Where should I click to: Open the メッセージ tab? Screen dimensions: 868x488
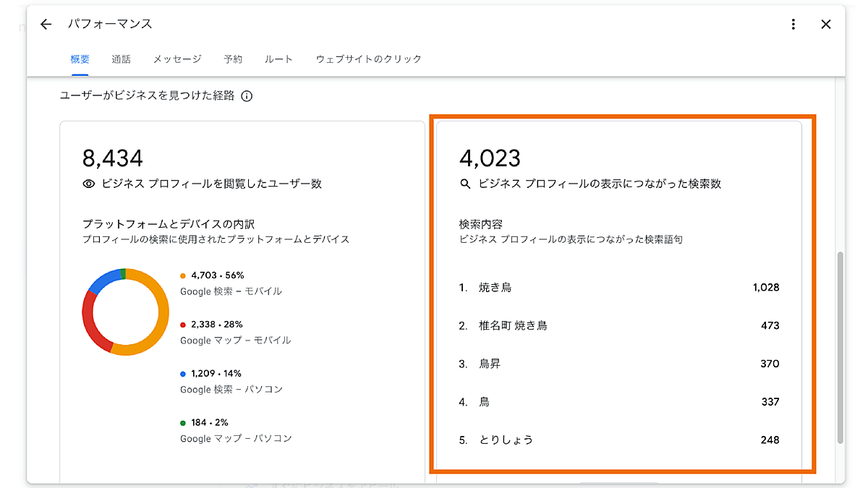pos(177,59)
